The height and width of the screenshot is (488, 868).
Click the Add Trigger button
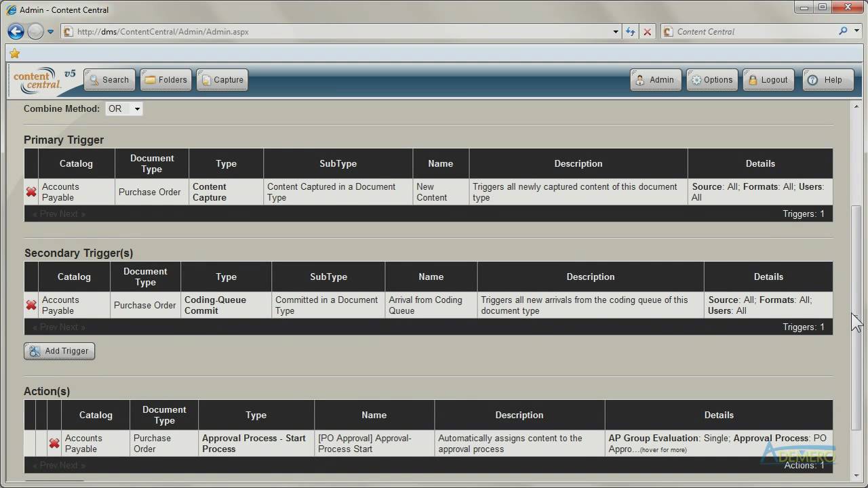60,351
